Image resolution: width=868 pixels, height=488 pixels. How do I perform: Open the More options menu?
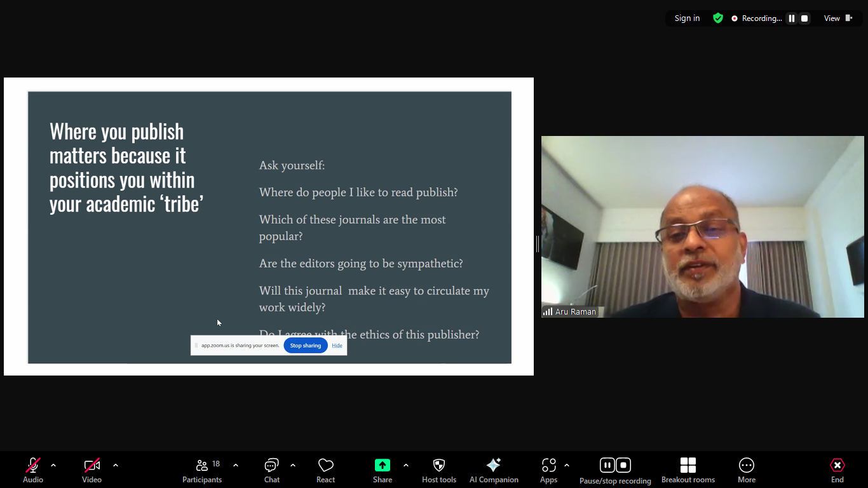[746, 466]
